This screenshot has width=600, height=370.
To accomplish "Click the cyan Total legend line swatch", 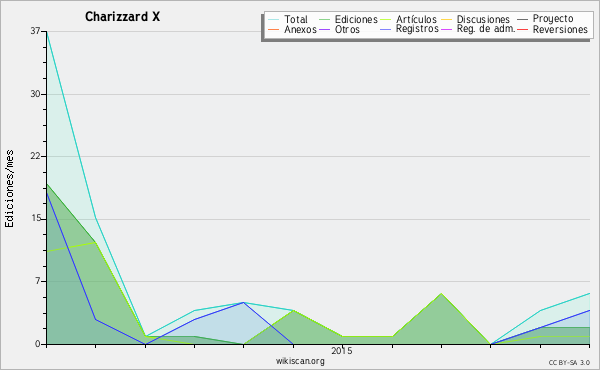I will point(273,20).
